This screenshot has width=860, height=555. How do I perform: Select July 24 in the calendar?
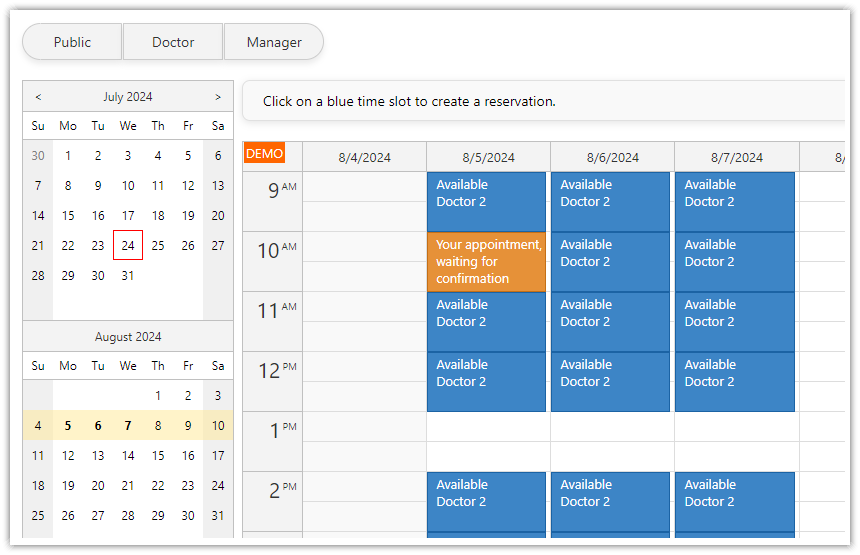click(x=128, y=245)
